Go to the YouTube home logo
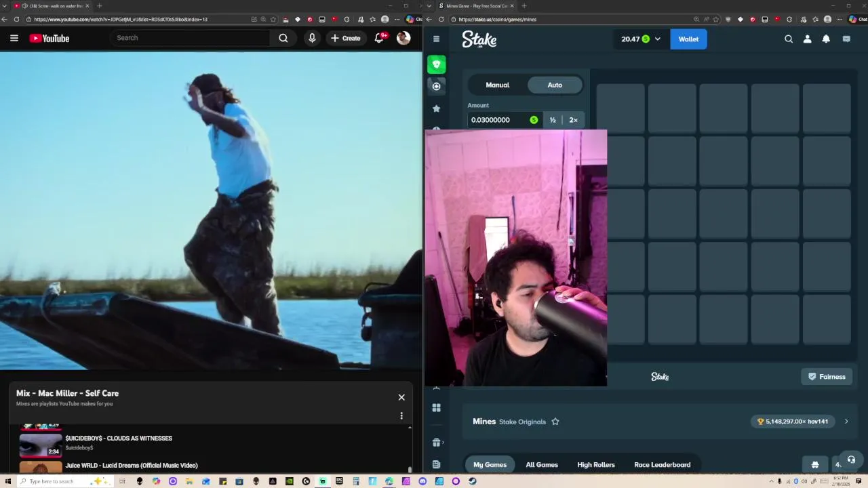The height and width of the screenshot is (488, 868). (50, 38)
